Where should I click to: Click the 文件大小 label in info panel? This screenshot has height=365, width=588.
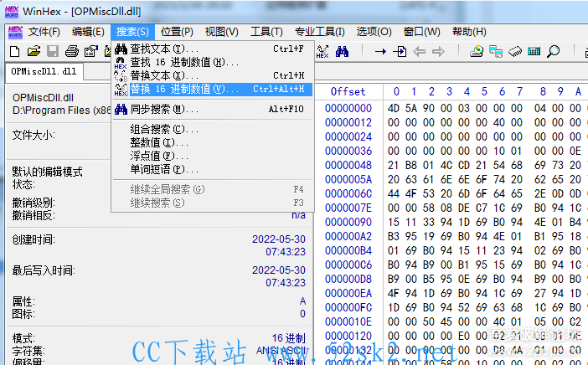(34, 136)
